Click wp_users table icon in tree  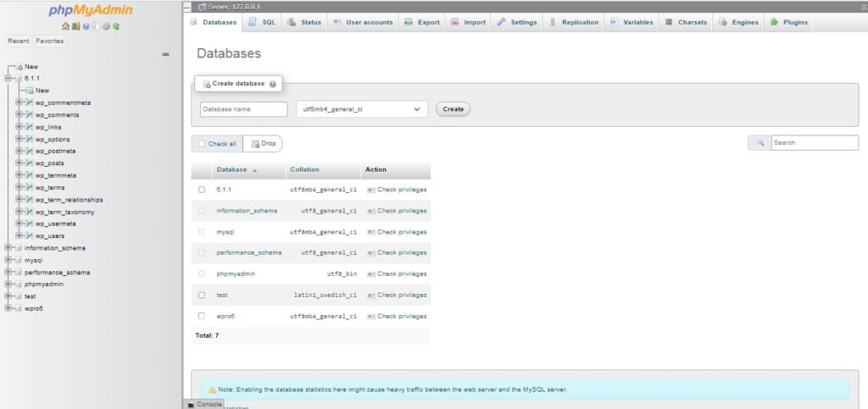[x=30, y=236]
